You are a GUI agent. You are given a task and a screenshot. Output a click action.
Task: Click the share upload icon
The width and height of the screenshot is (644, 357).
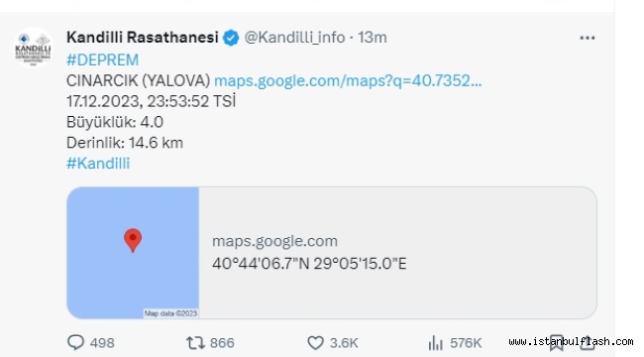click(588, 342)
